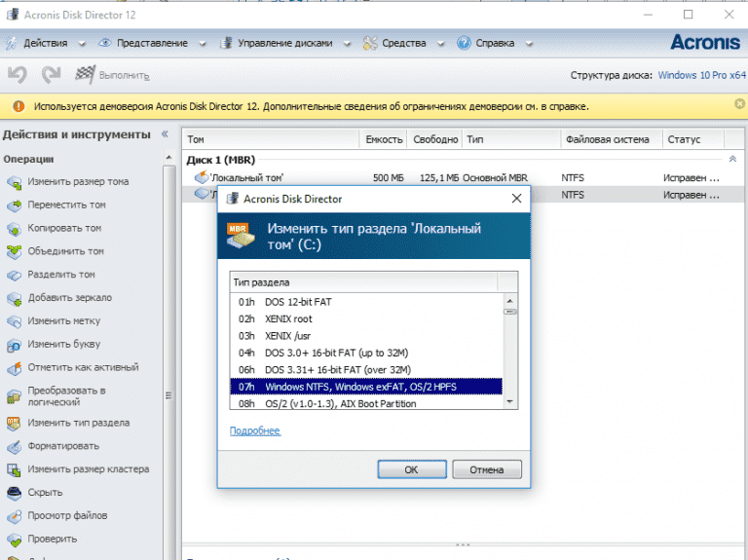Sort by Свободно column header

point(434,139)
